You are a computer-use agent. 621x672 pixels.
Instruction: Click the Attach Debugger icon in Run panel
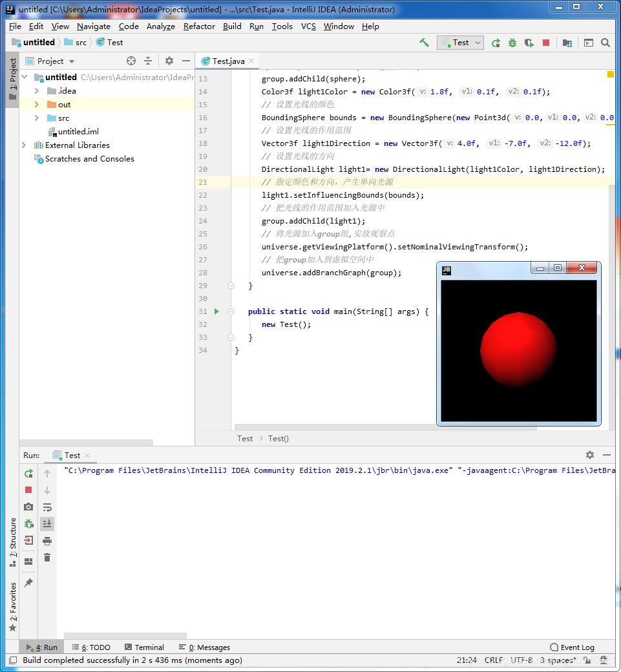click(28, 524)
